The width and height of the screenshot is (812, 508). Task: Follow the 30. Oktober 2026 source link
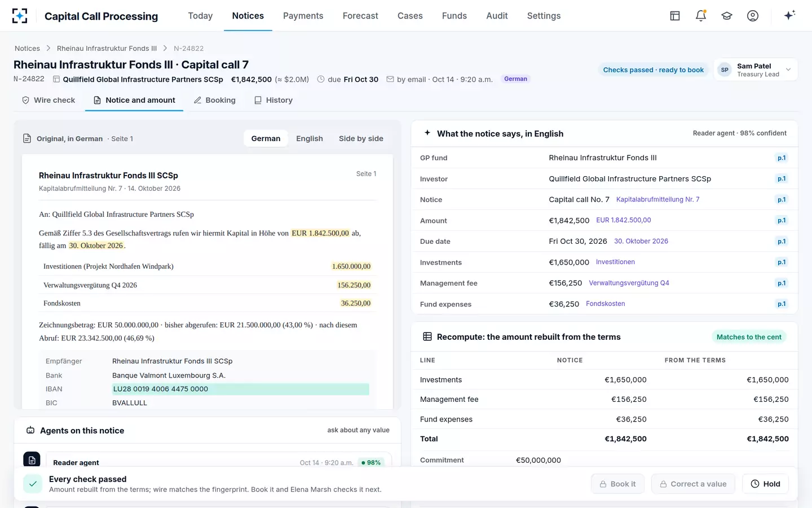pos(641,242)
